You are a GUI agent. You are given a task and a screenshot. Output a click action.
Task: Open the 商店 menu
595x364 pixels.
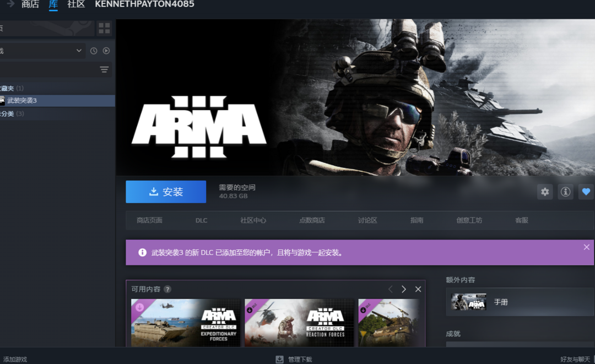pos(30,4)
